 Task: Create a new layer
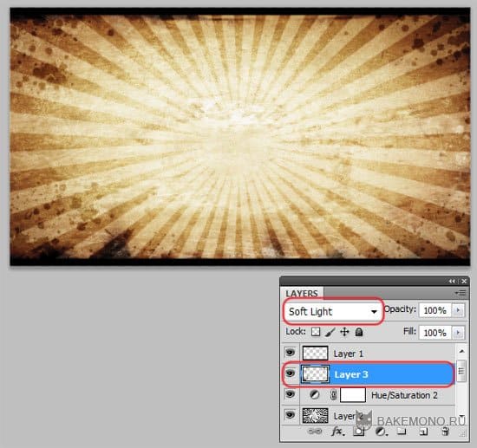(423, 432)
